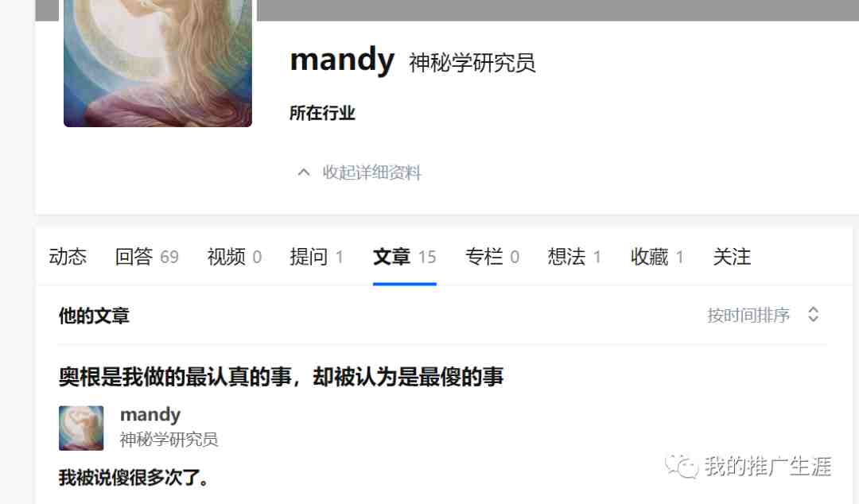This screenshot has height=504, width=859.
Task: Open the 视频 tab
Action: tap(235, 257)
